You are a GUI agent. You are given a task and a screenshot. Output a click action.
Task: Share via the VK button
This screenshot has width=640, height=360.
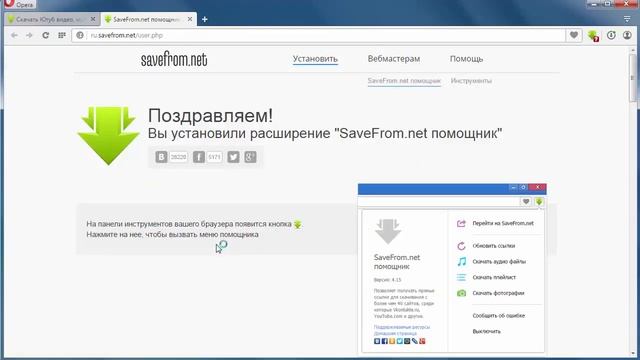click(x=161, y=157)
